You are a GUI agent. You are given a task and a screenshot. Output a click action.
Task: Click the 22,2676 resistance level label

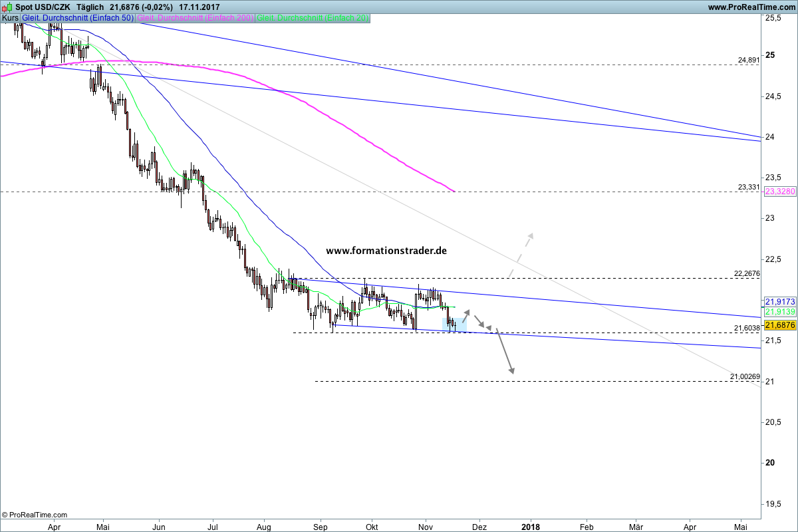(x=746, y=273)
